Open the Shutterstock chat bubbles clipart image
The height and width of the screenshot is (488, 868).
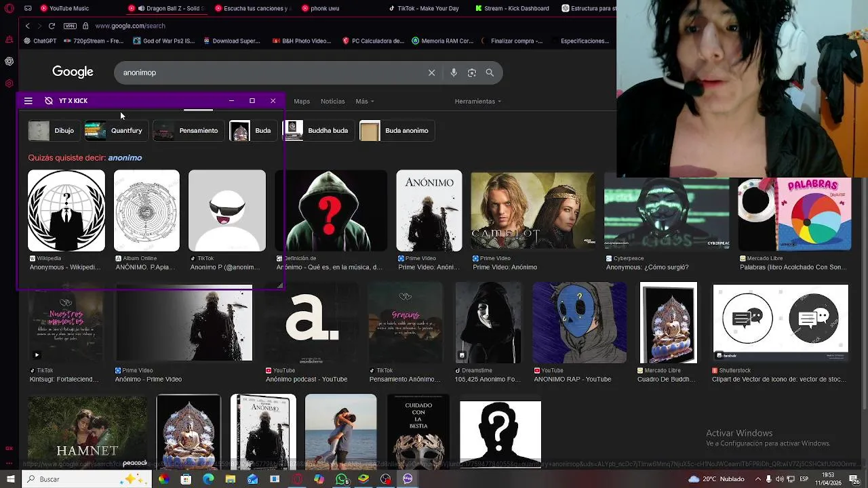tap(781, 323)
